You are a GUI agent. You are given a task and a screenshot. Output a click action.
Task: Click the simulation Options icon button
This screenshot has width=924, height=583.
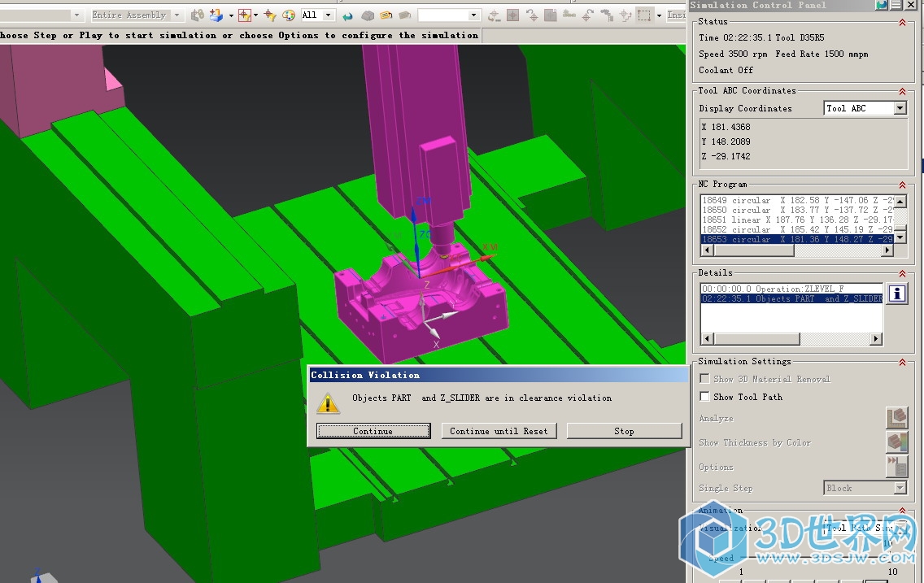[896, 467]
